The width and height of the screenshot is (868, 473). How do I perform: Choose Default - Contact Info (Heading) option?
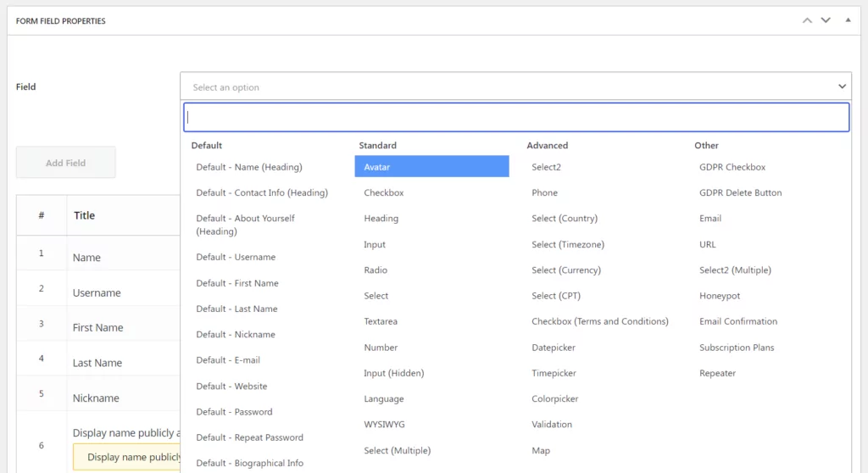coord(262,192)
